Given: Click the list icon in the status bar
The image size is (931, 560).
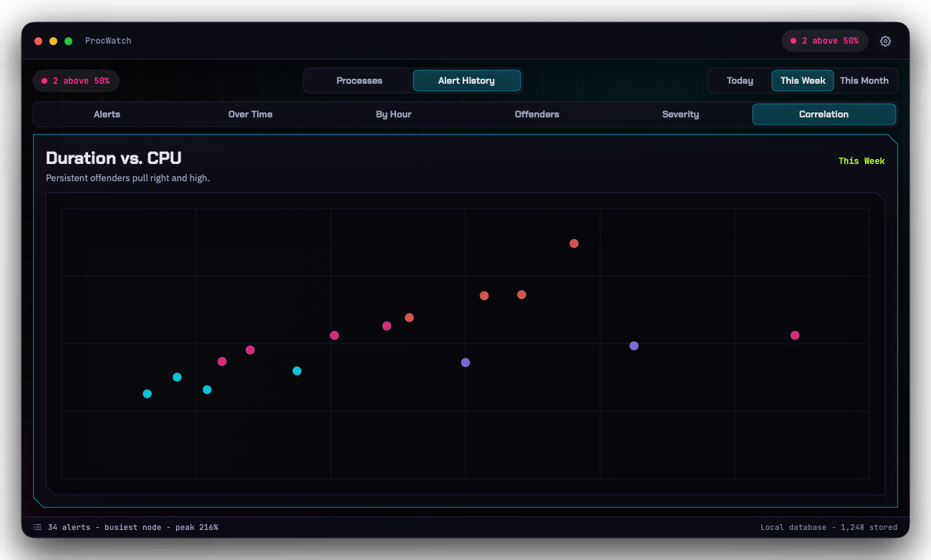Looking at the screenshot, I should (37, 527).
